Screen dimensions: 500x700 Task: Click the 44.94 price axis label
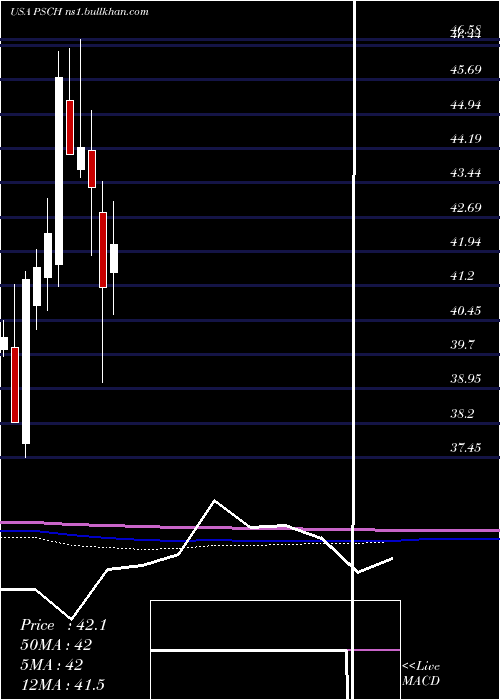tap(465, 104)
